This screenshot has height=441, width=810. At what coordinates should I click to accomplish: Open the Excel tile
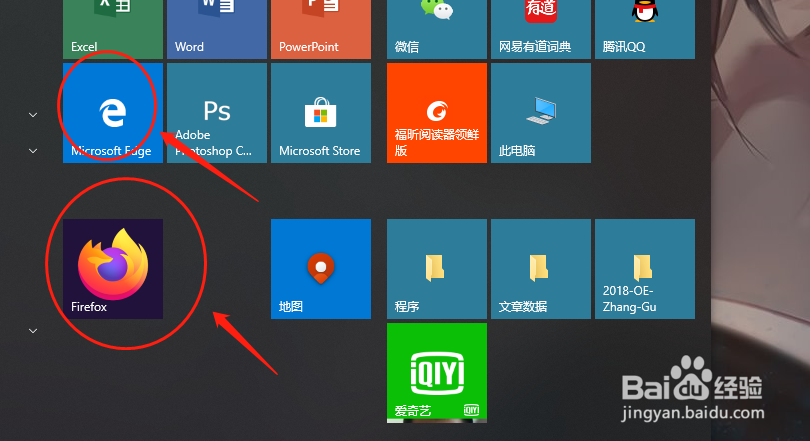113,29
